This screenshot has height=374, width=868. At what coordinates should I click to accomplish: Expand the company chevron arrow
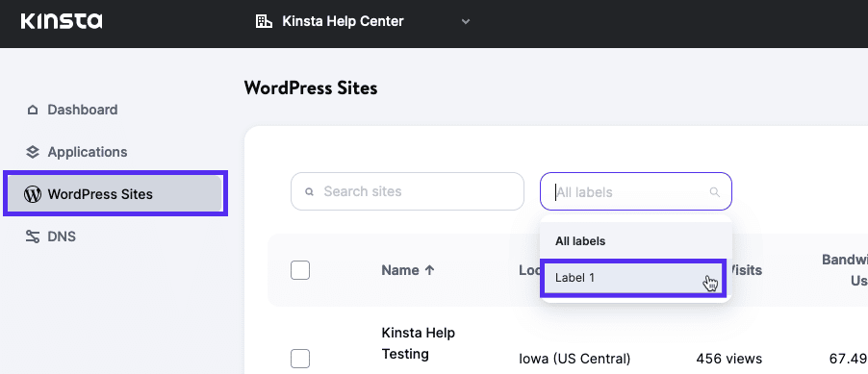(466, 21)
